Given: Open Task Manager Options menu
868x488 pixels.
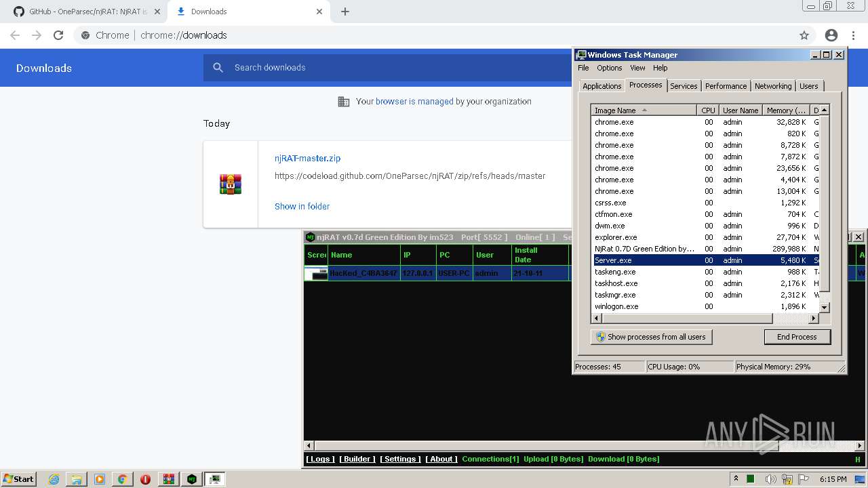Looking at the screenshot, I should click(x=609, y=68).
